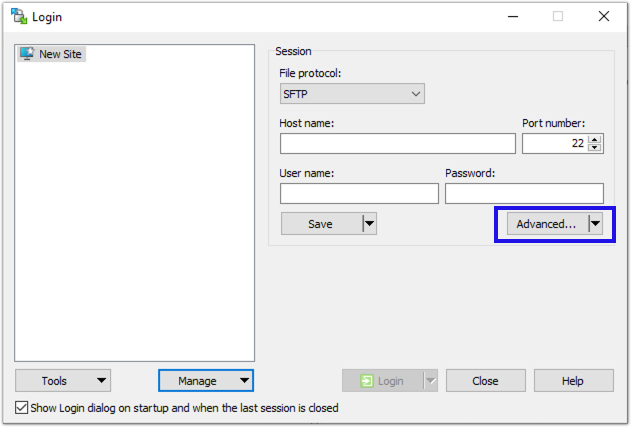Close the Login window with X

point(604,17)
